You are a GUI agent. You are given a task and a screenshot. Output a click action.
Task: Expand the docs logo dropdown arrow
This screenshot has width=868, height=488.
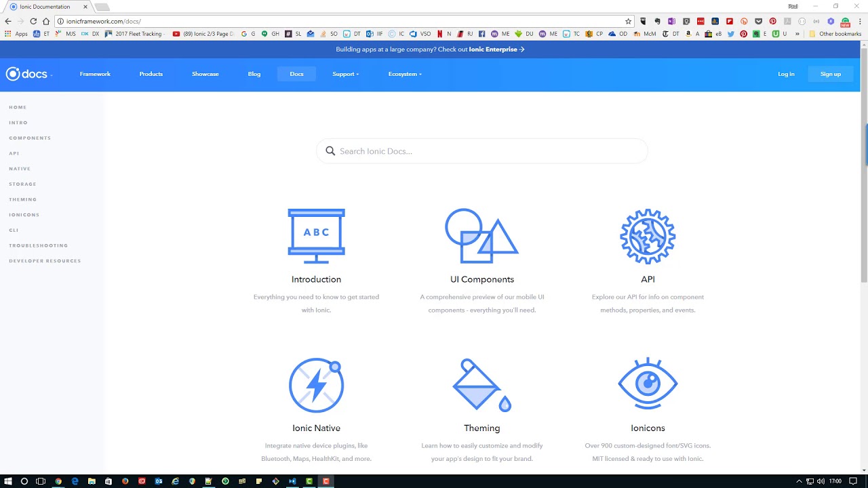(51, 75)
